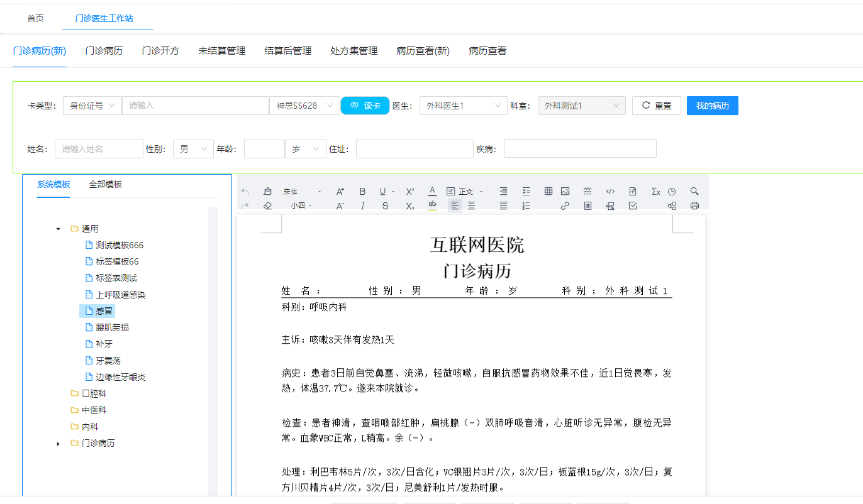The image size is (863, 504).
Task: Toggle bold formatting in editor toolbar
Action: [362, 192]
